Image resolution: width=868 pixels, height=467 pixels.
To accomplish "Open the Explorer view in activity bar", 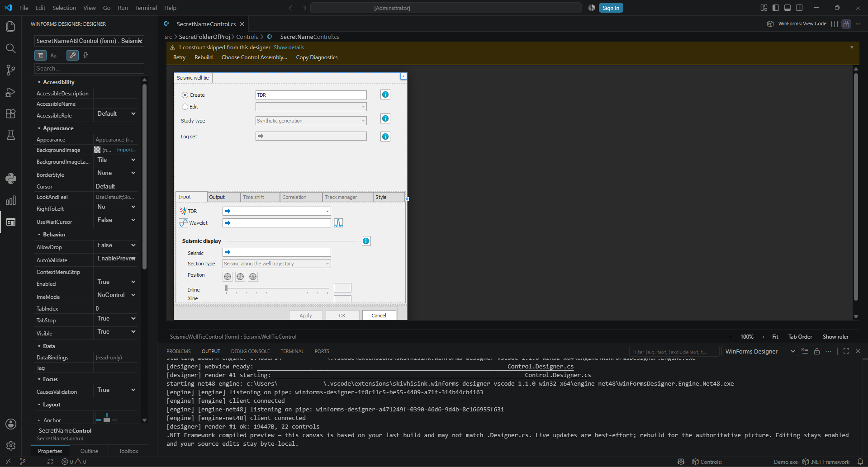I will [x=11, y=27].
